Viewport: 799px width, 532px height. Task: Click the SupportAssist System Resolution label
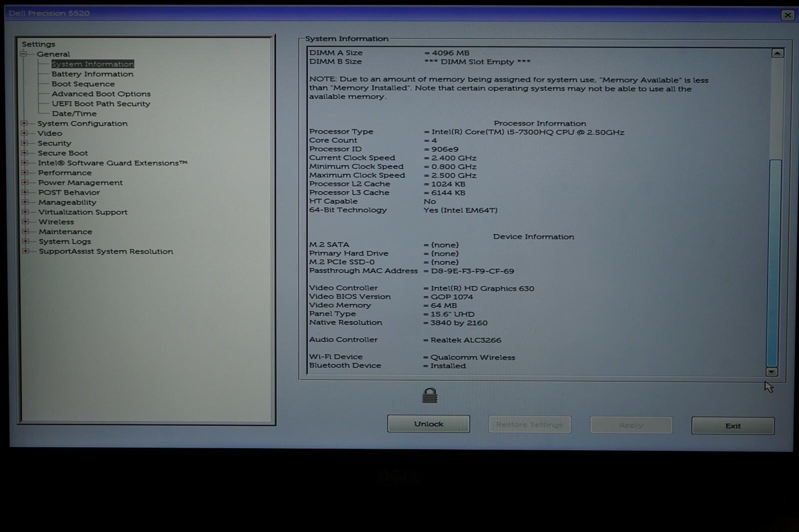(106, 252)
